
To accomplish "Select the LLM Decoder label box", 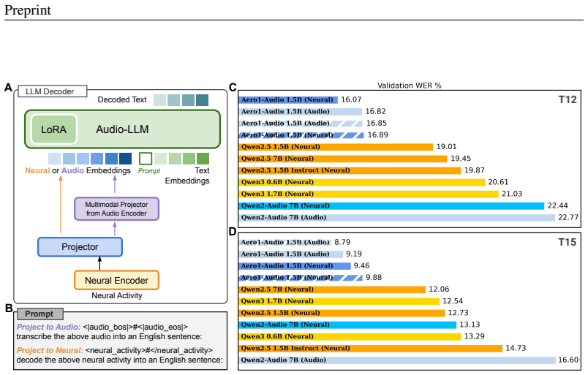I will 53,91.
